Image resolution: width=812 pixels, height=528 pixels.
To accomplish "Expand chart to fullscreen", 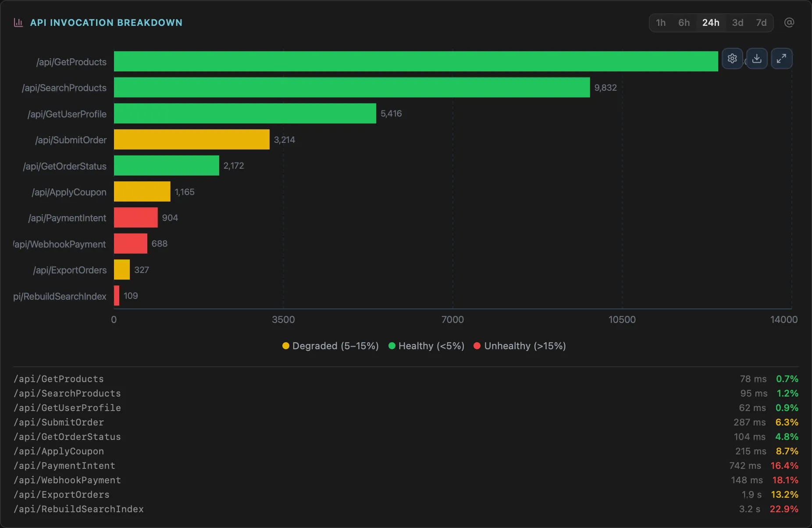I will pos(781,58).
